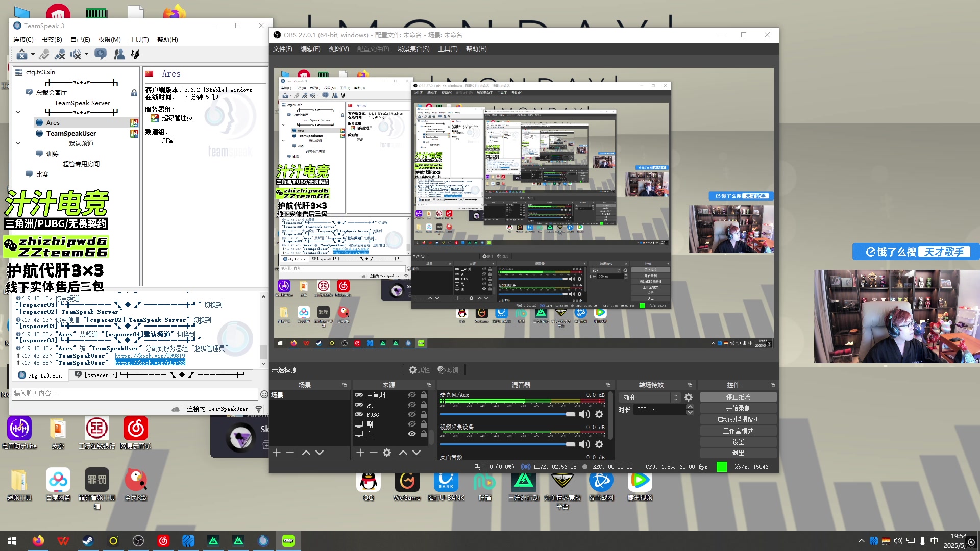Click the TeamSpeak mute speakers icon

coord(76,54)
